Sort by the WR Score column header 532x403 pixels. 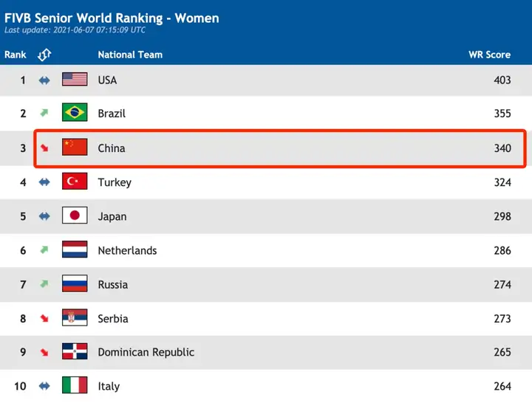click(x=489, y=55)
